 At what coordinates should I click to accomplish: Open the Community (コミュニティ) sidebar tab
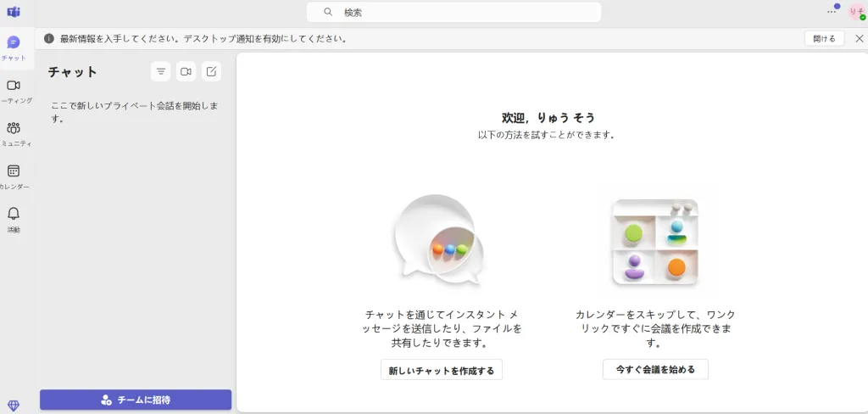14,133
